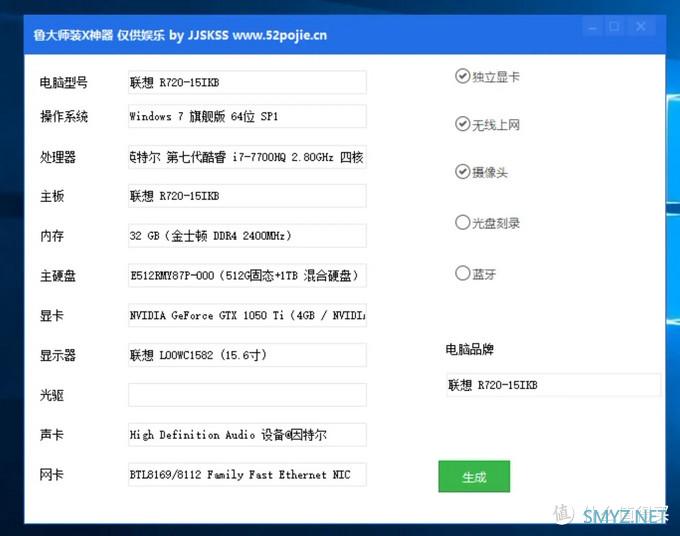Click the 网卡 field with Family Fast Ethernet

247,475
